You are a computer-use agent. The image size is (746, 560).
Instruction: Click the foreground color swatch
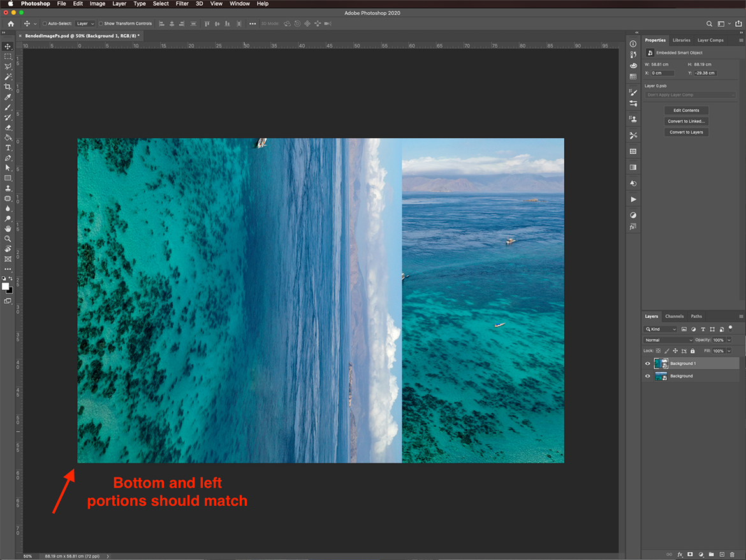(x=6, y=286)
